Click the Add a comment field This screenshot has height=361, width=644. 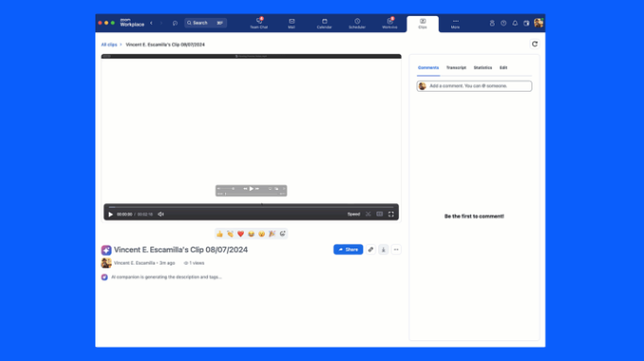475,86
